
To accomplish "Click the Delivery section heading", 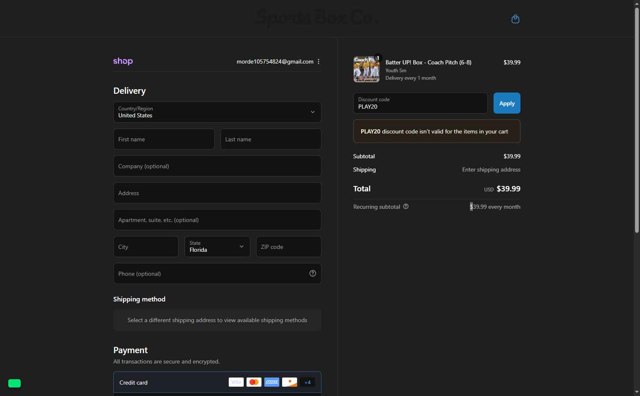I will (x=129, y=91).
